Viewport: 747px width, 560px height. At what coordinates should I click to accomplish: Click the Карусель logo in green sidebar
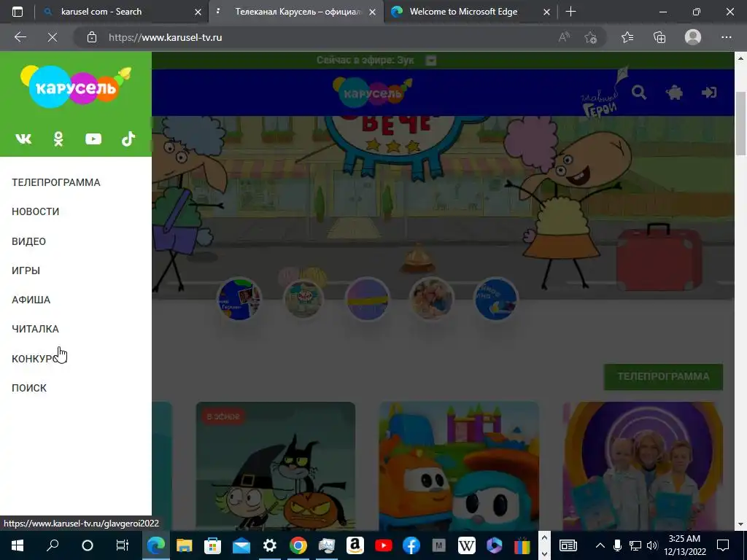(76, 87)
